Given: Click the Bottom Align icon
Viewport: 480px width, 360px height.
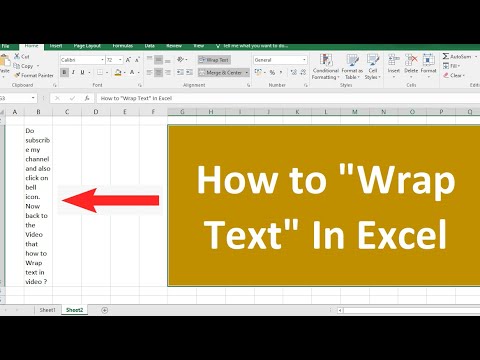Looking at the screenshot, I should point(168,60).
